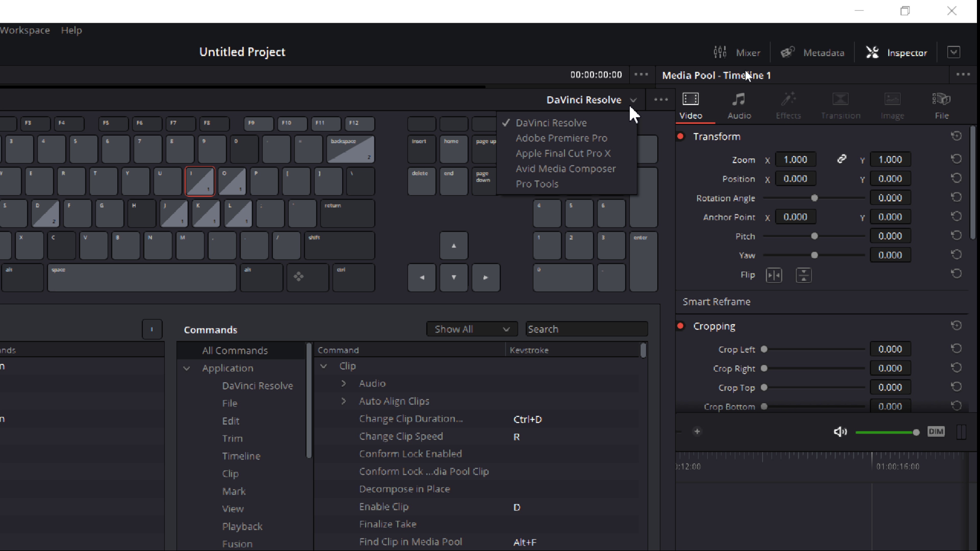Open the Metadata panel
The width and height of the screenshot is (980, 551).
coord(812,53)
